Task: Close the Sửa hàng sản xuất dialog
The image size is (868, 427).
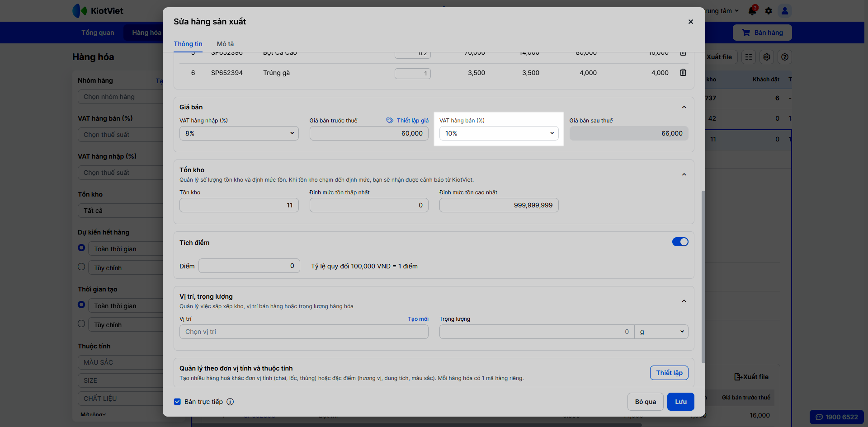Action: [x=690, y=22]
